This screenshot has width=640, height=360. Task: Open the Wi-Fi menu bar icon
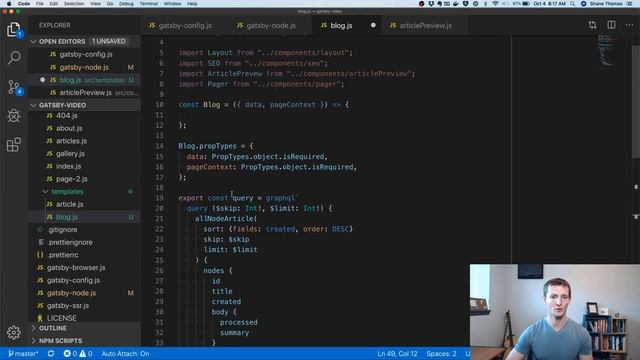(496, 4)
